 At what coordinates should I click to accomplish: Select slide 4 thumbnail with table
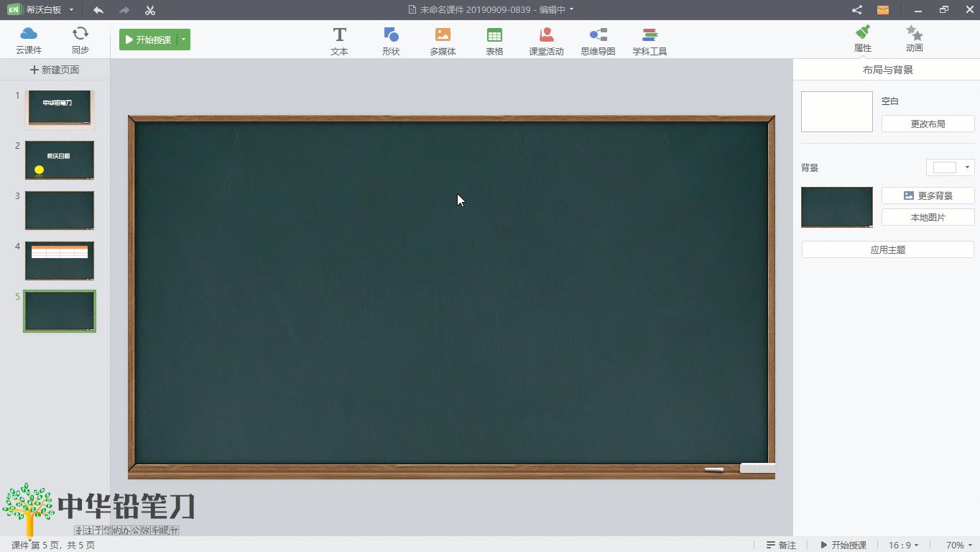(60, 260)
